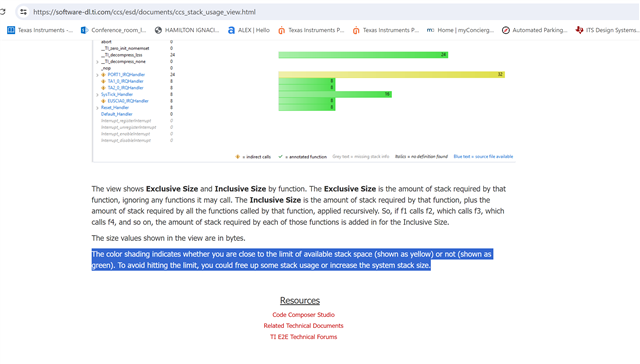Click 'The size values shown' sentence
This screenshot has height=364, width=640.
pos(168,238)
